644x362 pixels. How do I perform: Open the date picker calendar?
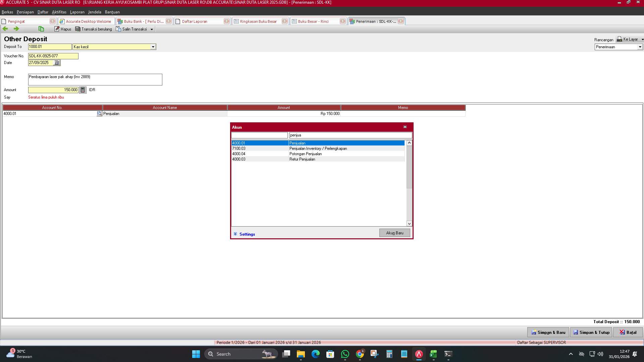56,63
